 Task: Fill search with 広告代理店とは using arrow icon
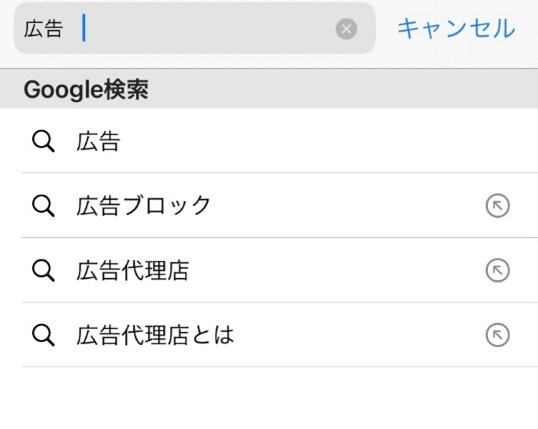[x=498, y=335]
